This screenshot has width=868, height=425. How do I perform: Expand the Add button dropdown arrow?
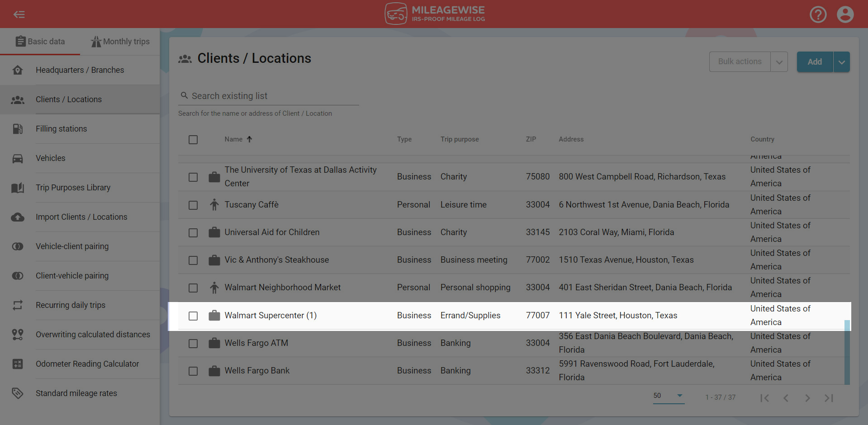click(x=841, y=62)
